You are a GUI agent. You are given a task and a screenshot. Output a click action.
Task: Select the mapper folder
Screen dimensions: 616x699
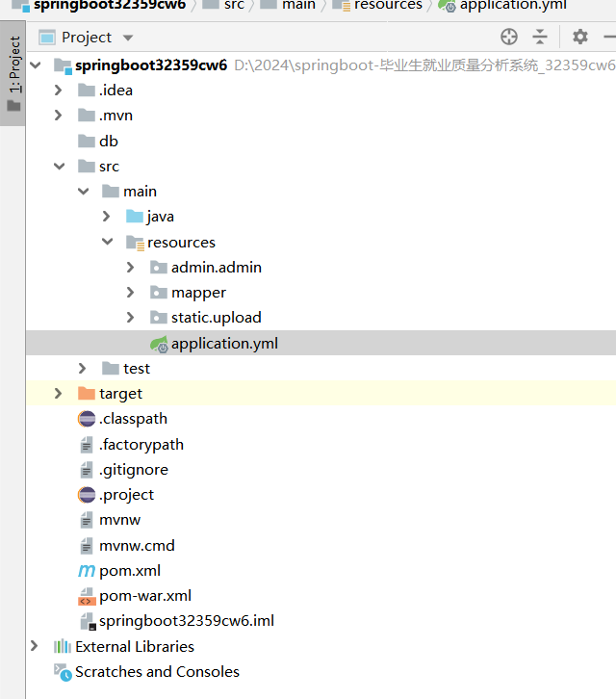click(x=198, y=293)
